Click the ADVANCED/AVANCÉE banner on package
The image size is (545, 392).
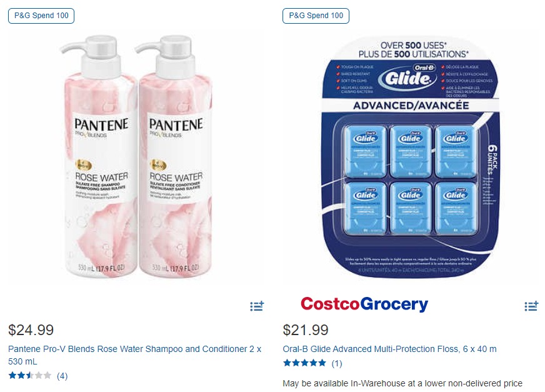pos(411,106)
